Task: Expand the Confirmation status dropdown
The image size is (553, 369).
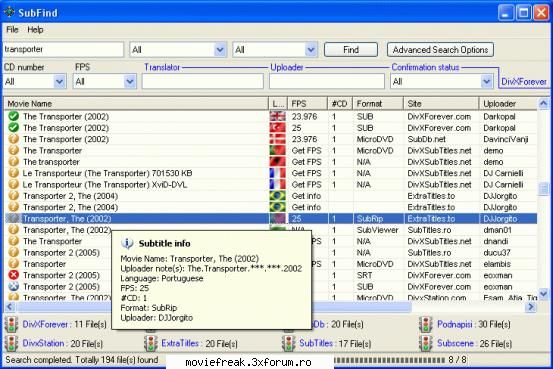Action: tap(486, 81)
